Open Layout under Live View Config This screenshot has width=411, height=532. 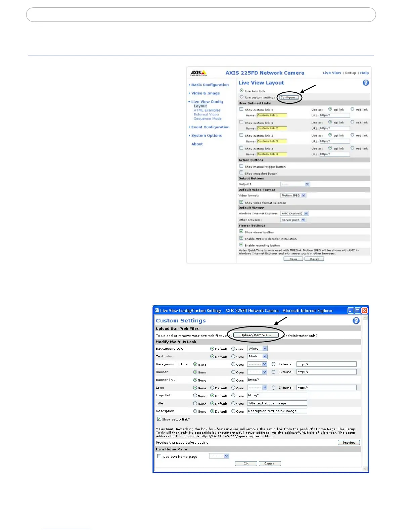click(200, 106)
